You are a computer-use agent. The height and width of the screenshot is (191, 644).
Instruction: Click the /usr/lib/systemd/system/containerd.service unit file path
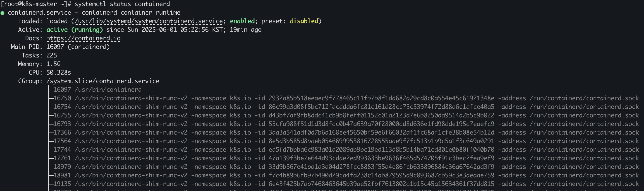149,21
